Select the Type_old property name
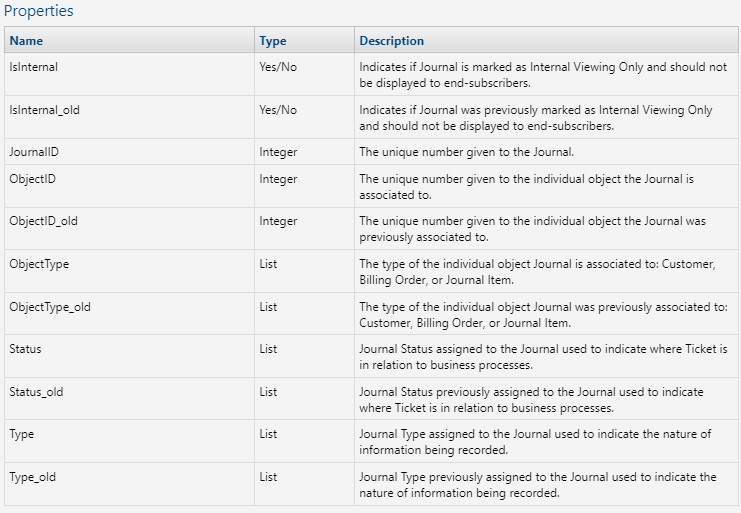The height and width of the screenshot is (513, 741). point(33,477)
